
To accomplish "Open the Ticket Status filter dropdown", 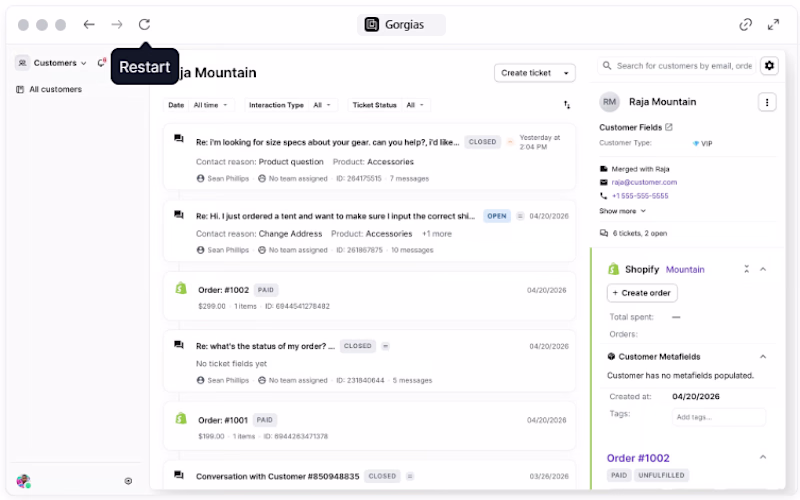I will click(x=415, y=105).
